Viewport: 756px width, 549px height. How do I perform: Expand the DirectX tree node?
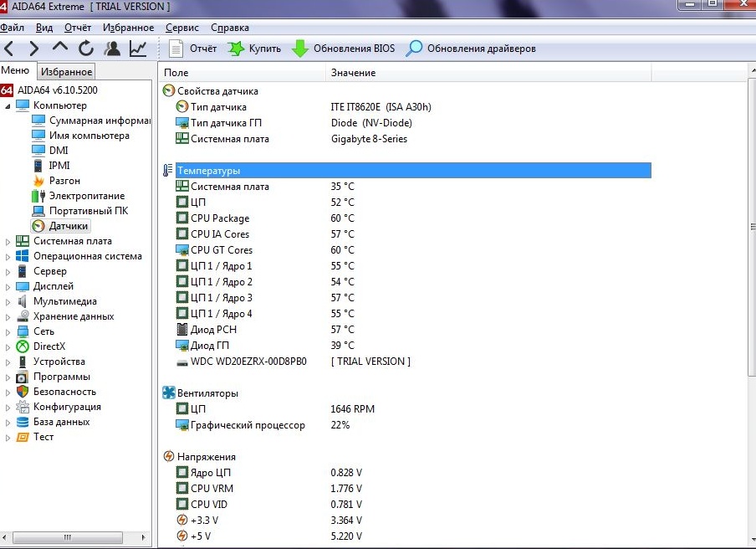point(8,346)
